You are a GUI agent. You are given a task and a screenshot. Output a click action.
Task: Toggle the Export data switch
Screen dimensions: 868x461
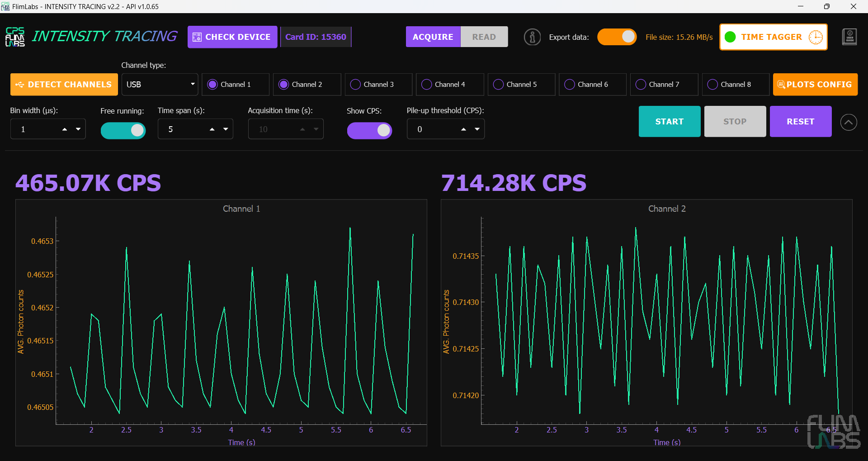(617, 37)
